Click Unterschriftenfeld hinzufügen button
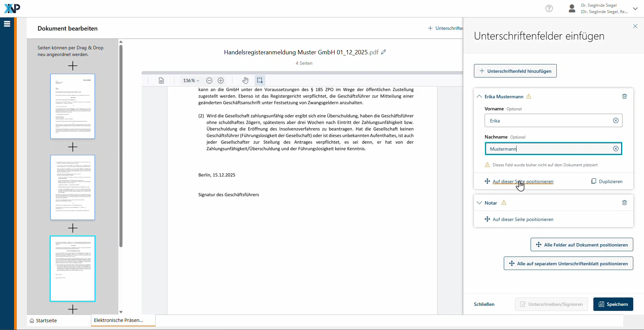Image resolution: width=644 pixels, height=330 pixels. pyautogui.click(x=515, y=71)
